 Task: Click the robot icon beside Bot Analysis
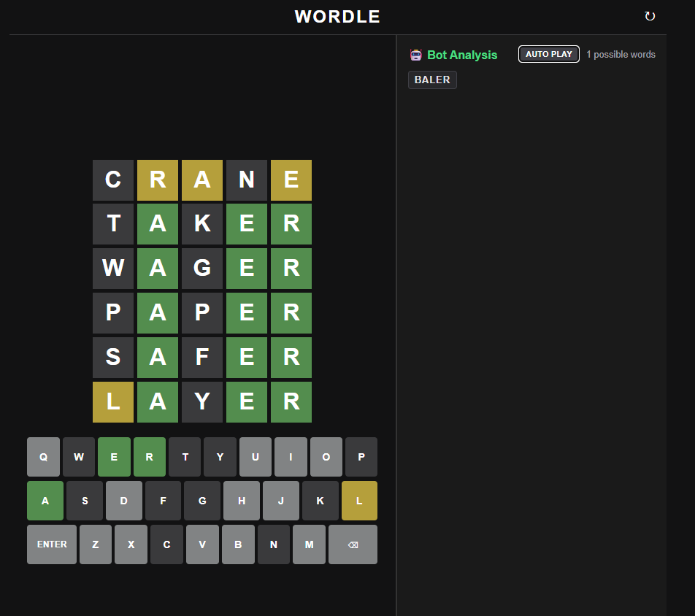tap(416, 55)
